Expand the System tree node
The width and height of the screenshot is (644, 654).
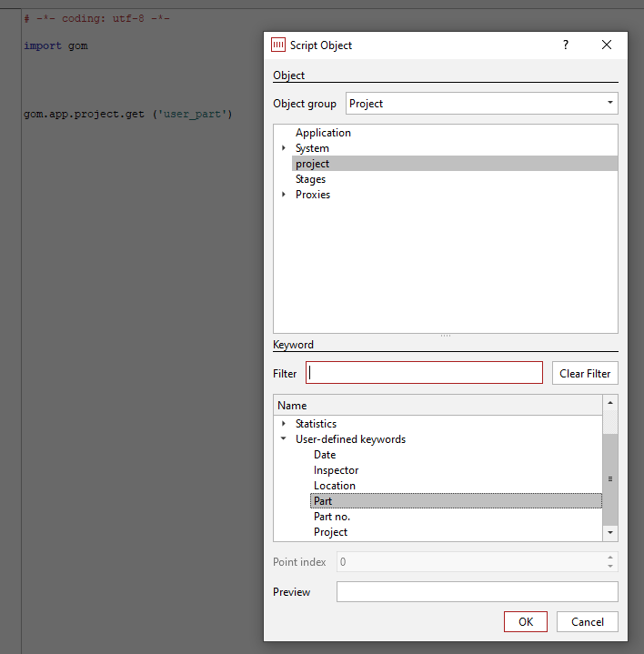[x=284, y=148]
